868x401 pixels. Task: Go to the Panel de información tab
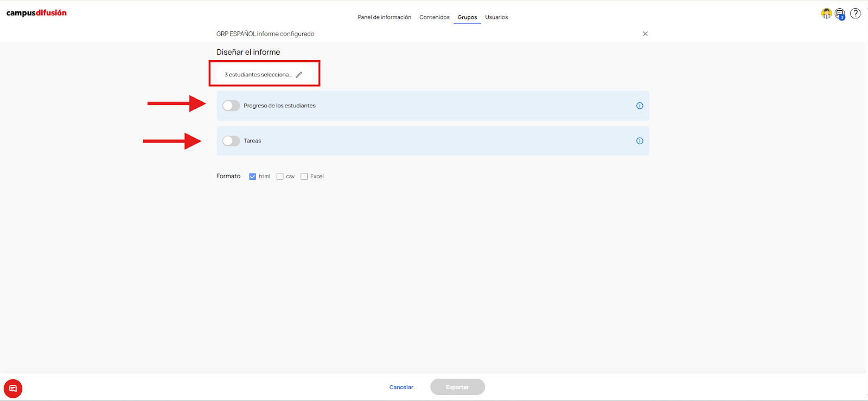(x=384, y=17)
